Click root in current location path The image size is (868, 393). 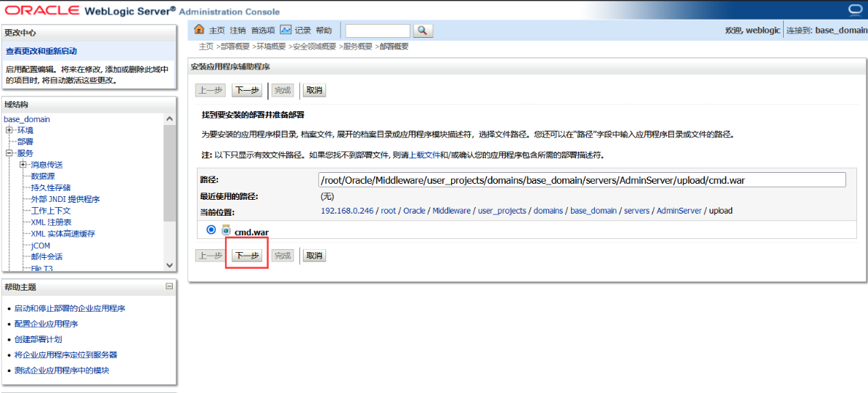[389, 211]
